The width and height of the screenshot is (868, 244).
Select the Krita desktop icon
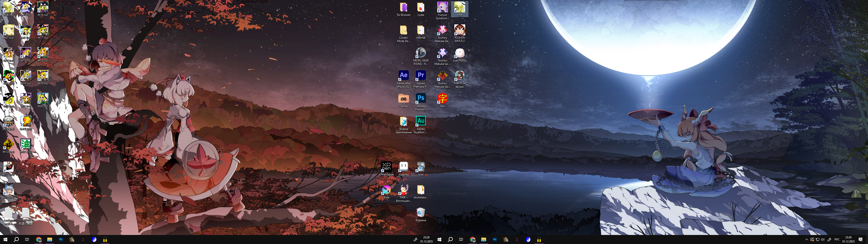coord(386,190)
